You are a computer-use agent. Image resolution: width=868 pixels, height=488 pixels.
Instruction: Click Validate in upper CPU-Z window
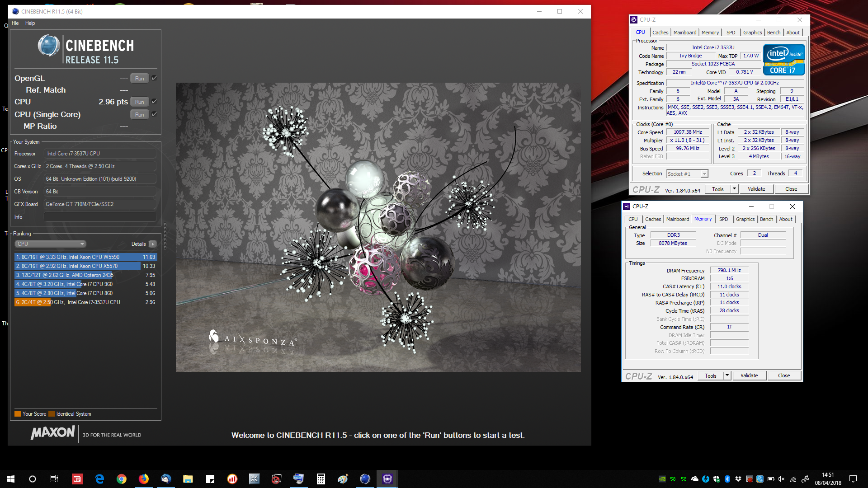[x=756, y=189]
